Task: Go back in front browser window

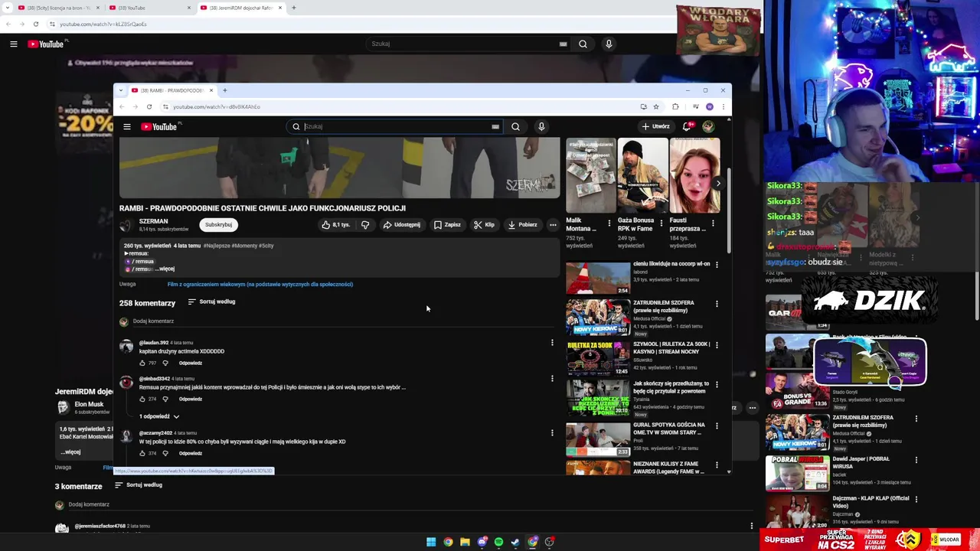Action: pyautogui.click(x=122, y=106)
